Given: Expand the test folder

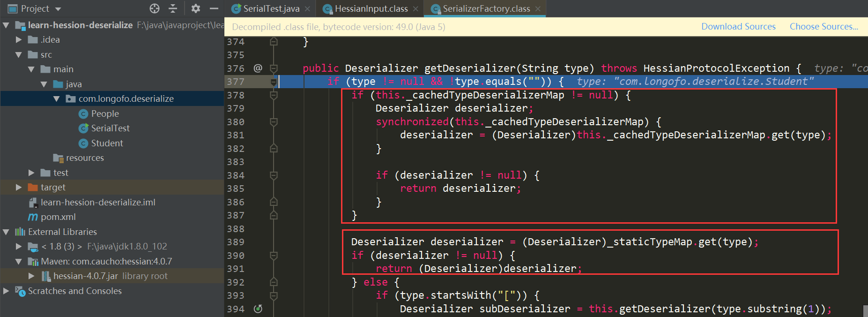Looking at the screenshot, I should pyautogui.click(x=31, y=173).
